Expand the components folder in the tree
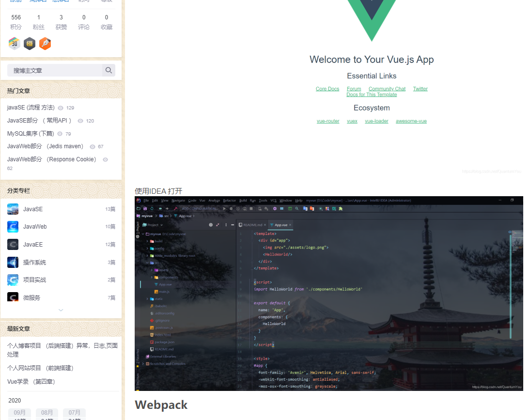Screen dimensions: 530x420 click(152, 277)
